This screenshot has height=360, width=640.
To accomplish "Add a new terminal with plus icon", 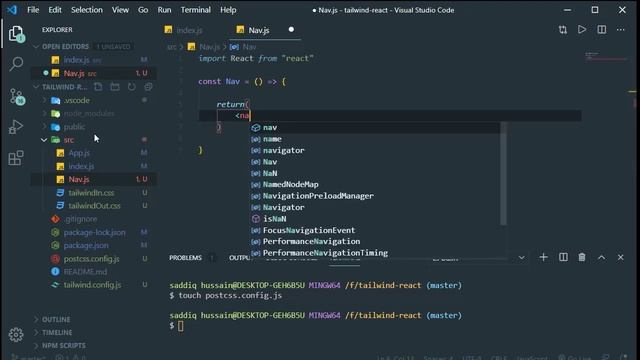I will (x=543, y=257).
